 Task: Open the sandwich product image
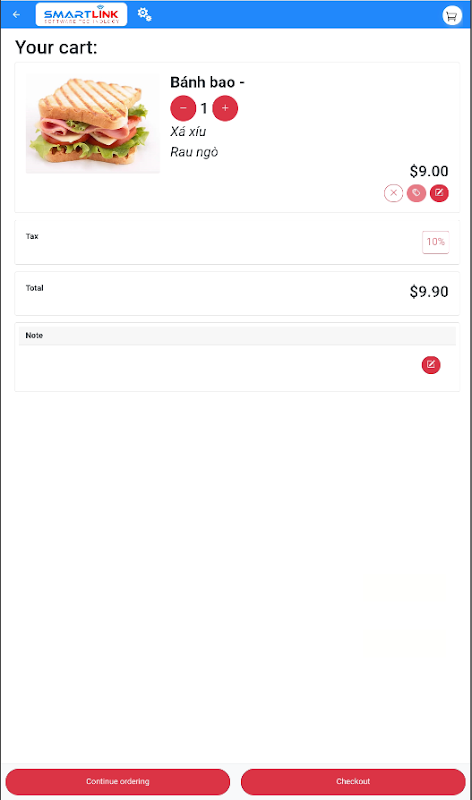pos(92,123)
